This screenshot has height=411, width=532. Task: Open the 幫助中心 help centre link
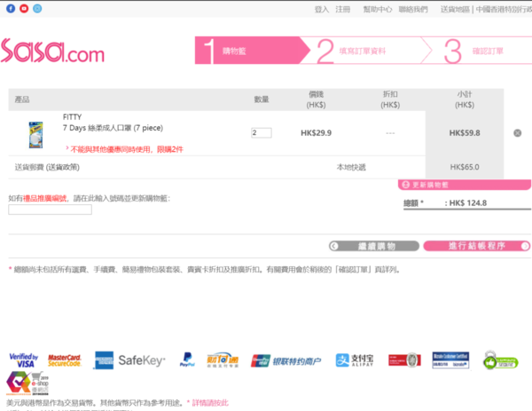(378, 10)
